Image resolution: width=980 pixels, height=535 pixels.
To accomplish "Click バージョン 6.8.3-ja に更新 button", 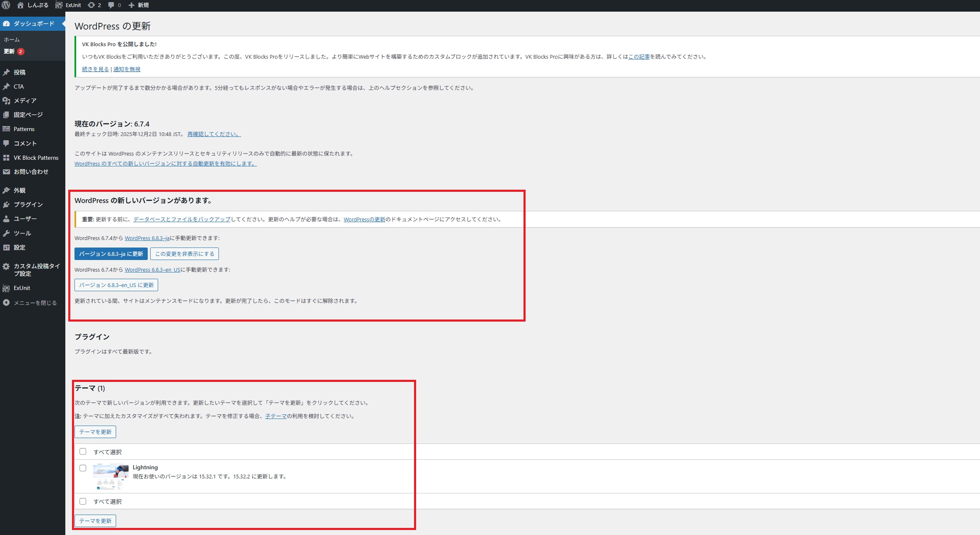I will coord(111,254).
